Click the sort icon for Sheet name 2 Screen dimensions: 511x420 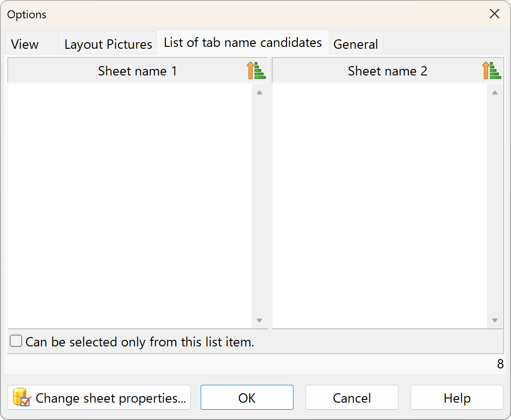(x=492, y=71)
